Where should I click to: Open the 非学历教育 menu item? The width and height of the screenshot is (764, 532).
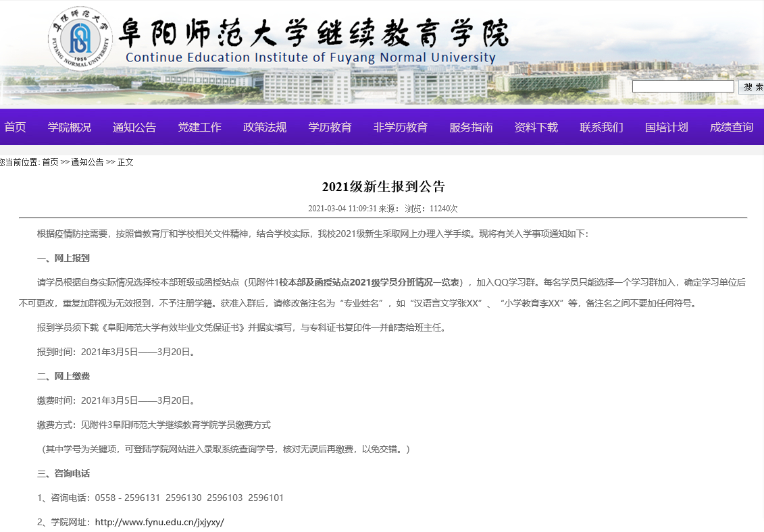tap(400, 128)
